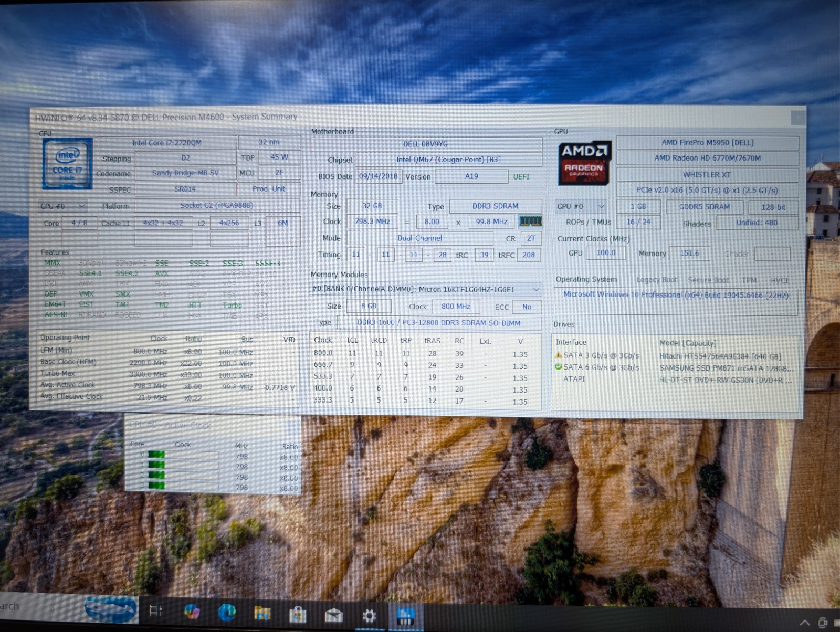The height and width of the screenshot is (632, 840).
Task: Click the WHISTLER XT codename field
Action: click(707, 175)
